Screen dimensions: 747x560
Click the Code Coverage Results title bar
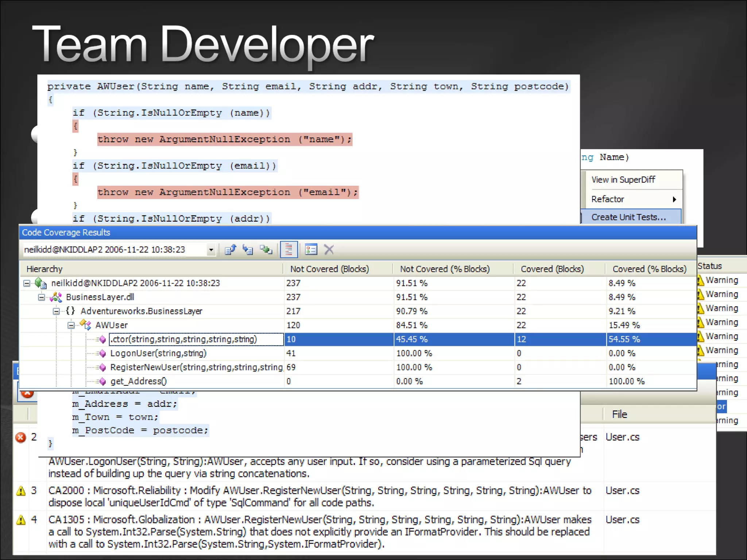357,233
